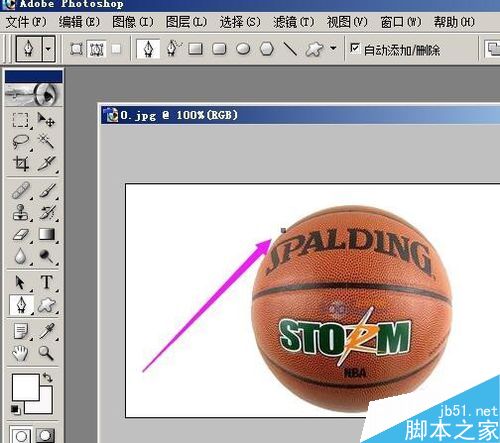This screenshot has width=500, height=443.
Task: Open the 文件(F) menu
Action: pyautogui.click(x=26, y=22)
